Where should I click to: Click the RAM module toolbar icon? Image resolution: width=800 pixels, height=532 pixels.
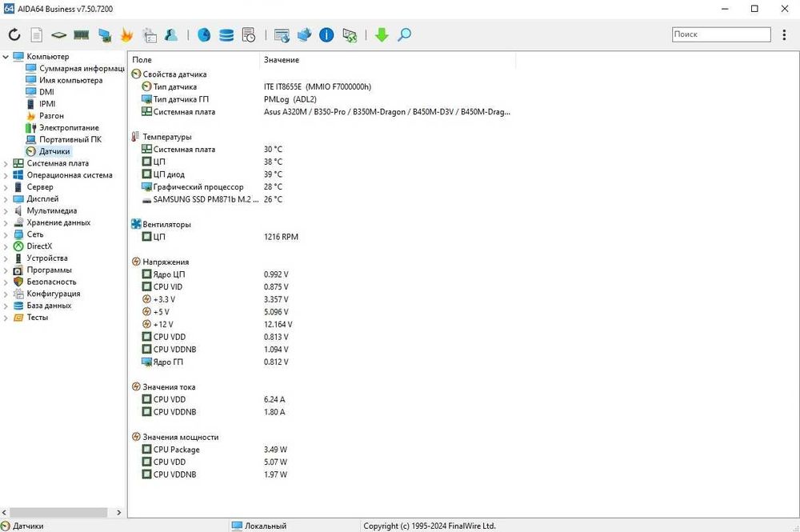(x=82, y=34)
